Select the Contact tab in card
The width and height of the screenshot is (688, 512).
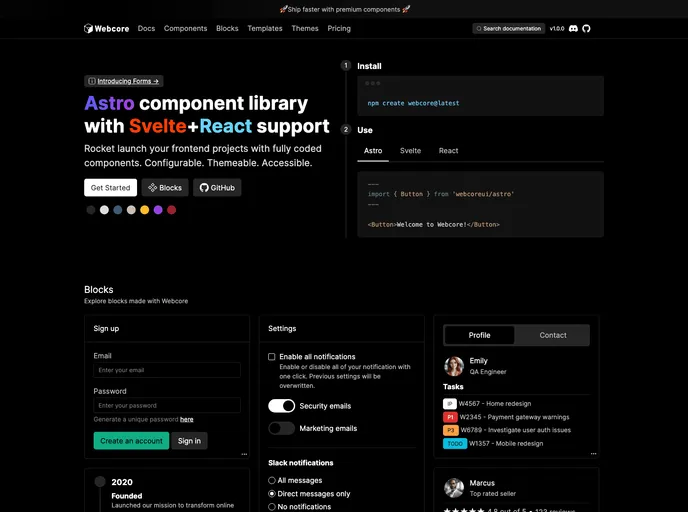point(553,335)
